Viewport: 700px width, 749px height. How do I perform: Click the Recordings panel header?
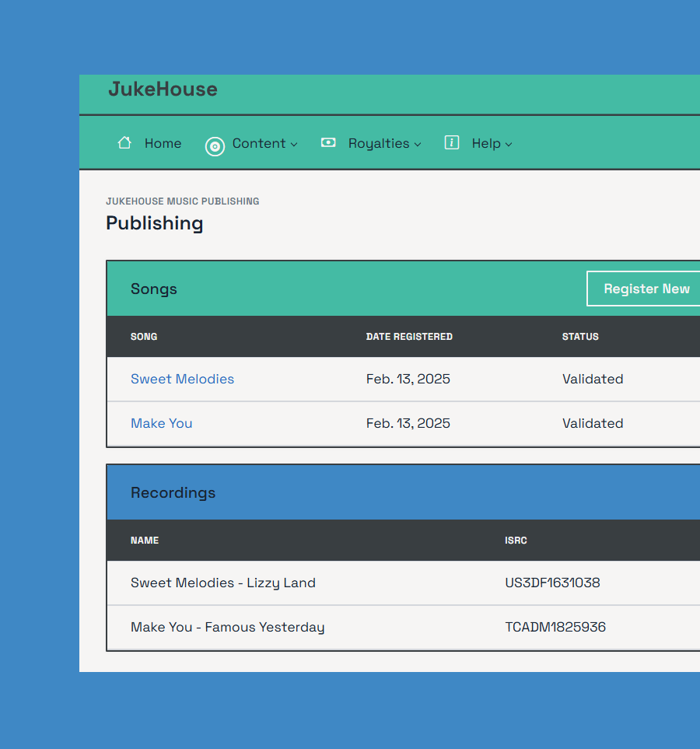coord(173,492)
